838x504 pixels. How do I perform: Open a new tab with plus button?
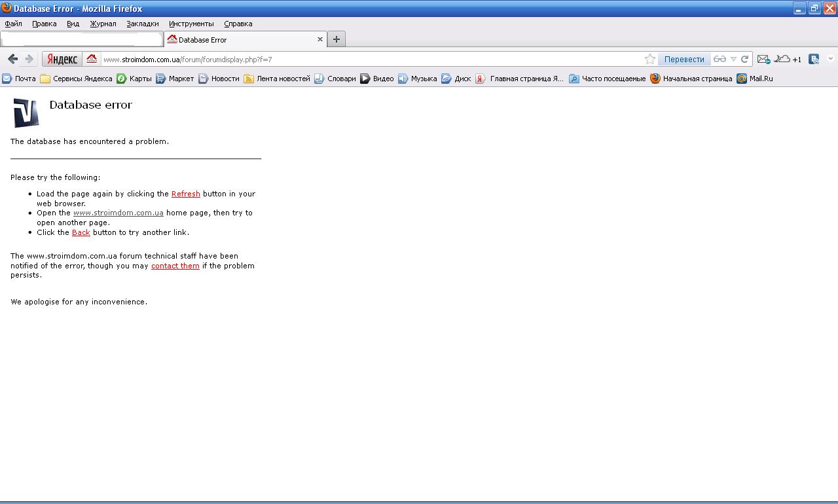click(x=336, y=39)
